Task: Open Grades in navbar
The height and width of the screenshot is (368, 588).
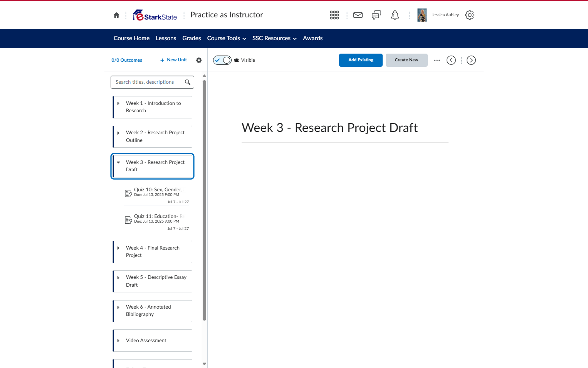Action: (x=192, y=38)
